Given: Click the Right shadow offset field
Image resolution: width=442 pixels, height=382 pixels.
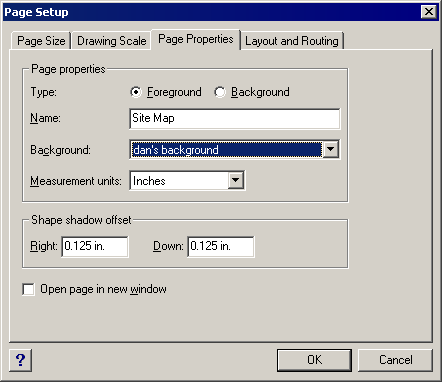Looking at the screenshot, I should [95, 246].
